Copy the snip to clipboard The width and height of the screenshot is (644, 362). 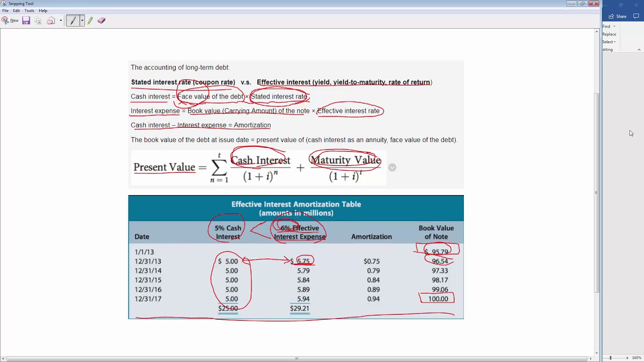pos(38,21)
